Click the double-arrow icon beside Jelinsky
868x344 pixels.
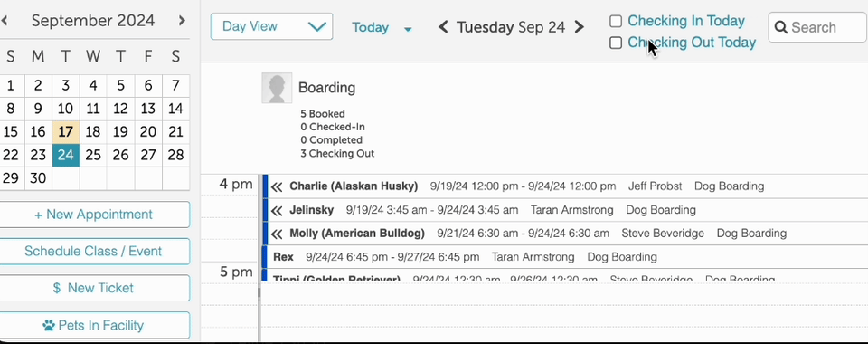[277, 211]
